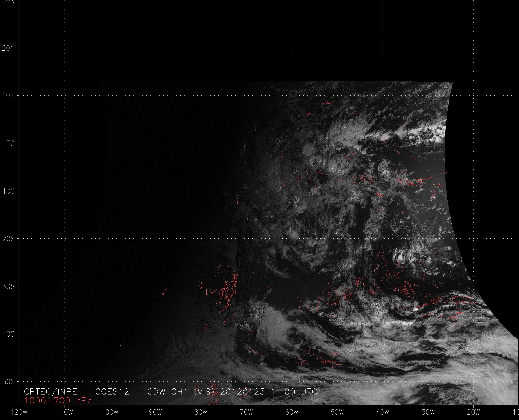Click the 20N latitude label
Viewport: 519px width, 420px height.
click(x=8, y=48)
